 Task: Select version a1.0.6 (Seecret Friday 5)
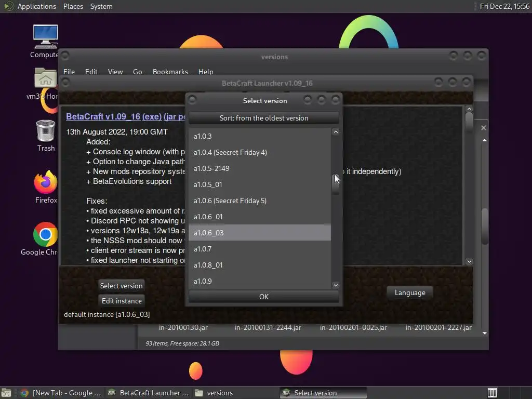click(260, 201)
